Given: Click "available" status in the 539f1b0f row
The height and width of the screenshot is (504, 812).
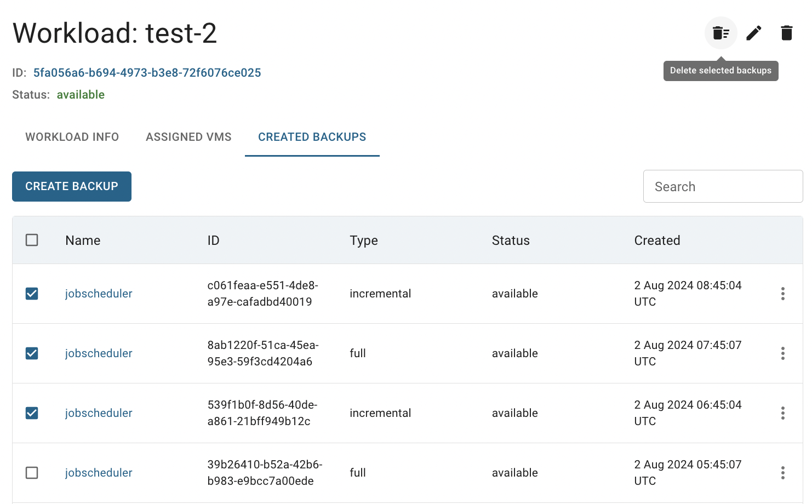Looking at the screenshot, I should coord(515,413).
